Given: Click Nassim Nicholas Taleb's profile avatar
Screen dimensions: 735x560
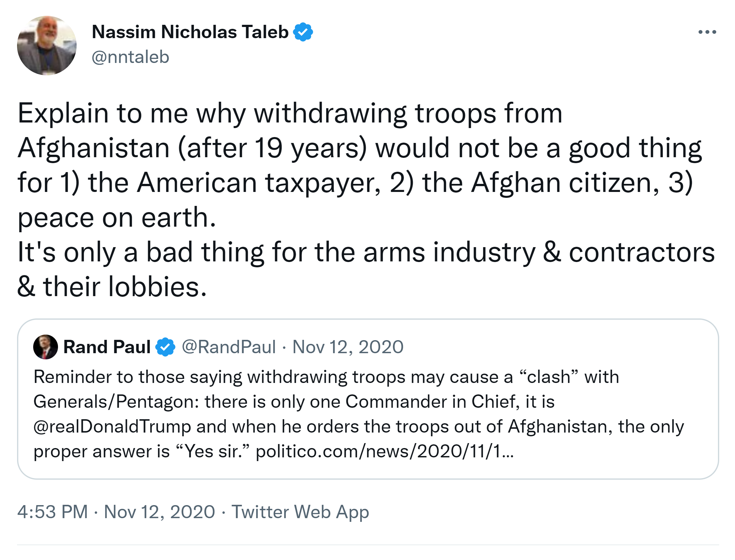Looking at the screenshot, I should click(47, 45).
